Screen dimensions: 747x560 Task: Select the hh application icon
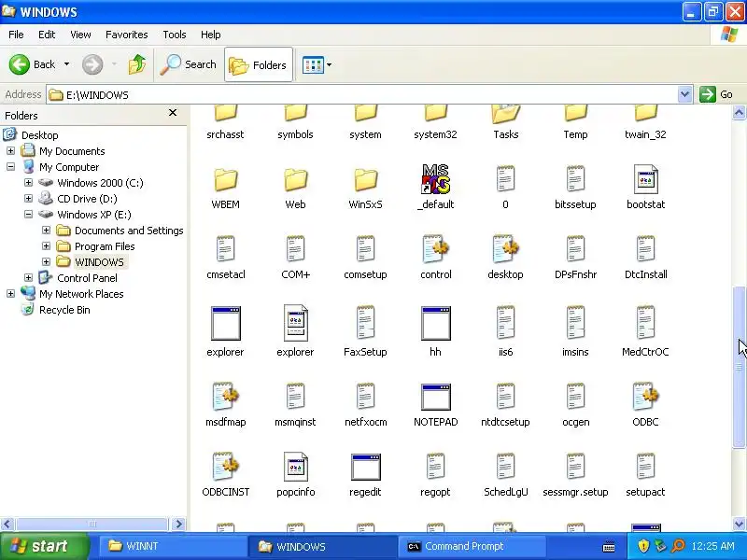435,323
